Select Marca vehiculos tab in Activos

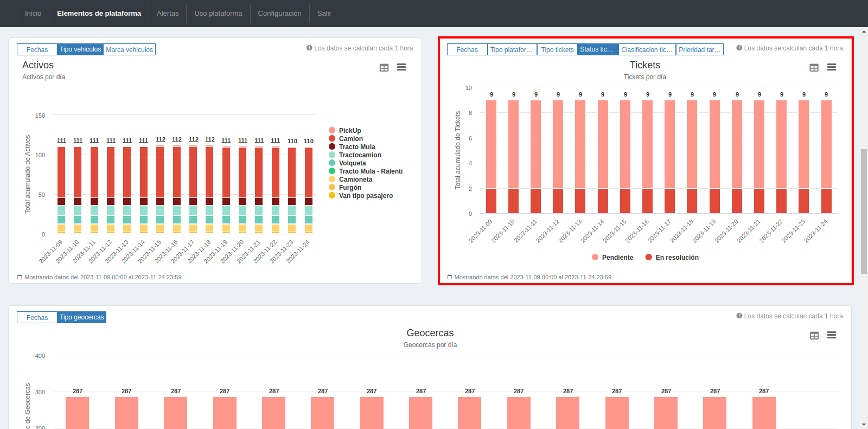click(129, 50)
